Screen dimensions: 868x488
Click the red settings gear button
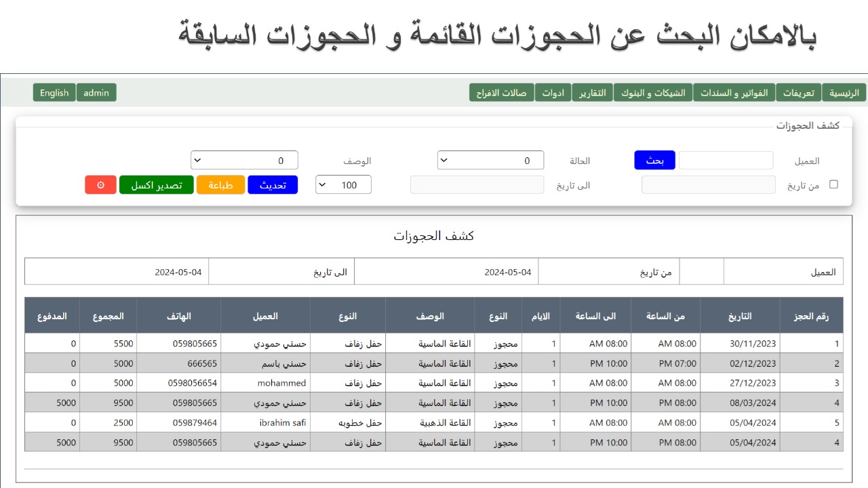(100, 185)
